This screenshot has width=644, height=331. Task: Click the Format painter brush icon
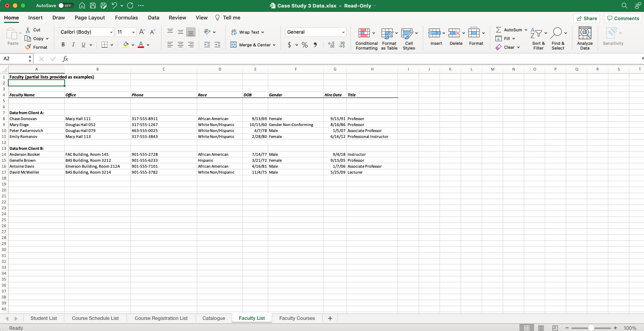28,47
